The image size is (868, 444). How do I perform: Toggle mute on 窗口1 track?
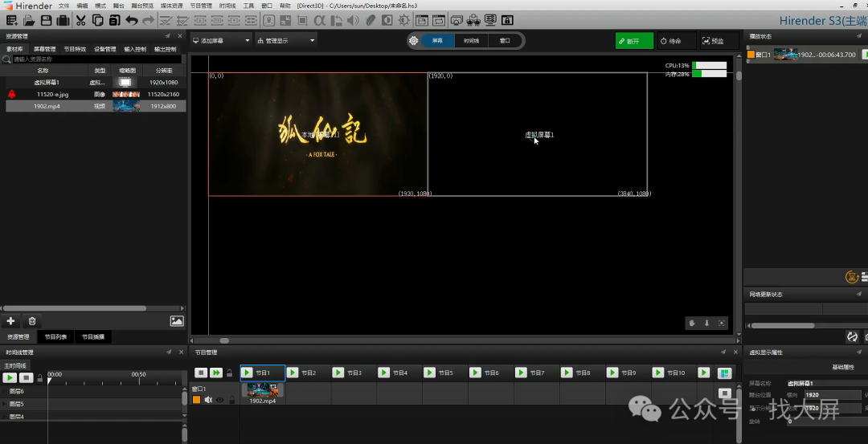[208, 400]
